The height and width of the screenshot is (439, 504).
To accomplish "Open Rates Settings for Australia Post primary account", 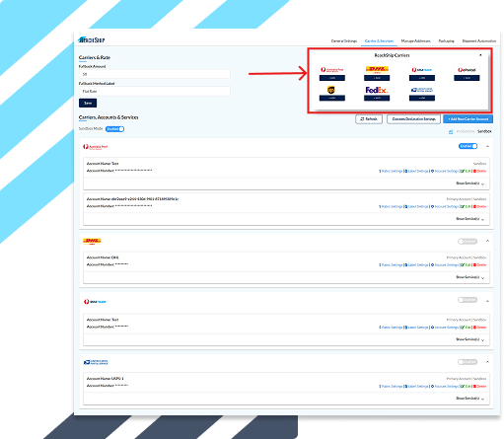I will click(391, 206).
